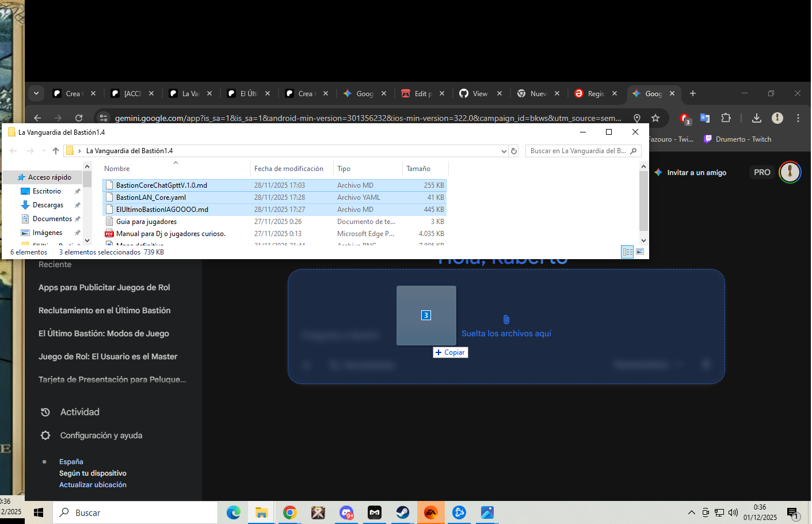The height and width of the screenshot is (524, 812).
Task: Open Steam from the taskbar
Action: coord(403,512)
